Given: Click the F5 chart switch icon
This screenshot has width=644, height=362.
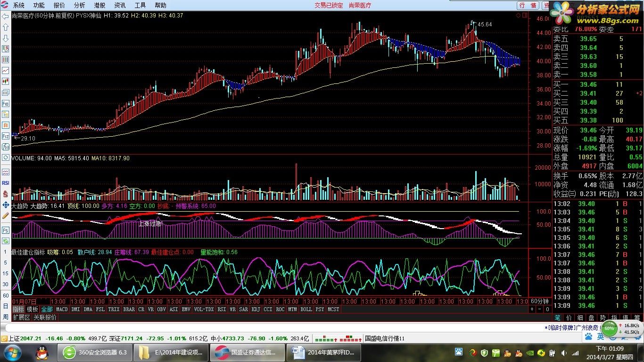Looking at the screenshot, I should [6, 230].
